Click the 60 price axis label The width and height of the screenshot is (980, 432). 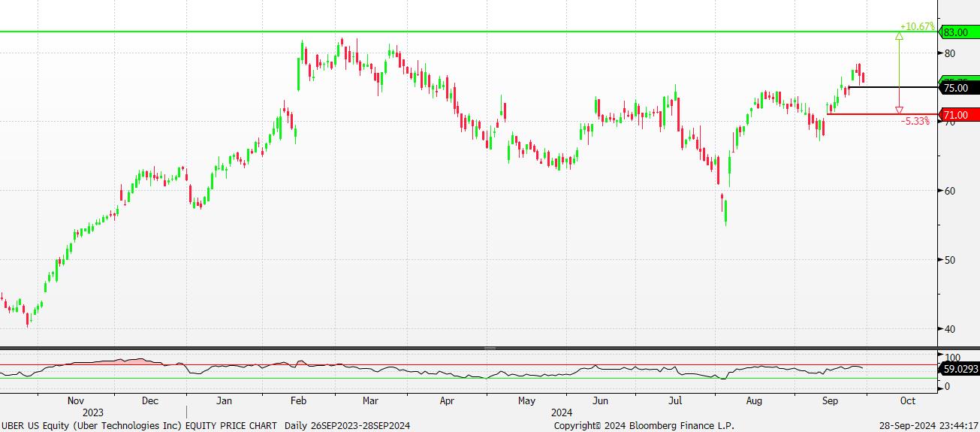click(x=949, y=191)
